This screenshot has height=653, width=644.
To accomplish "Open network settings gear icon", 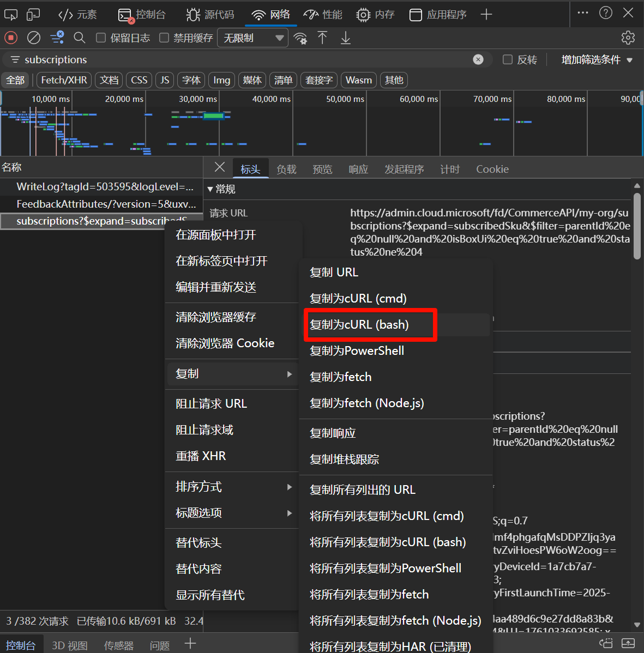I will tap(628, 38).
